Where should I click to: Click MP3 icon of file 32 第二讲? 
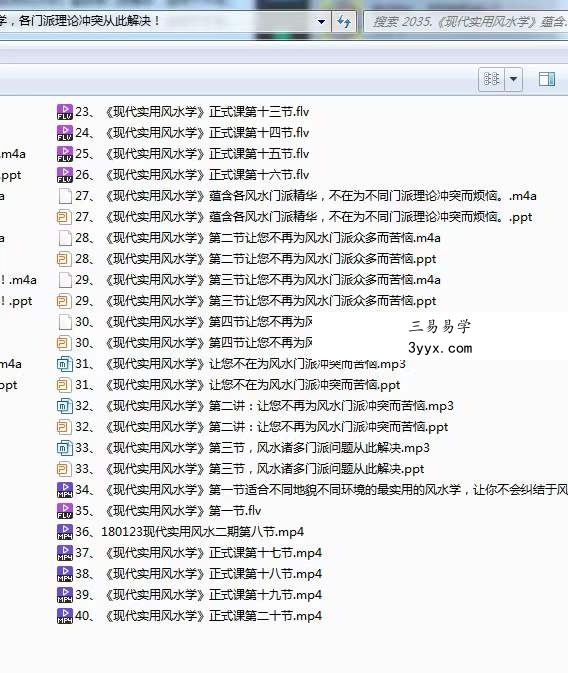pyautogui.click(x=64, y=406)
